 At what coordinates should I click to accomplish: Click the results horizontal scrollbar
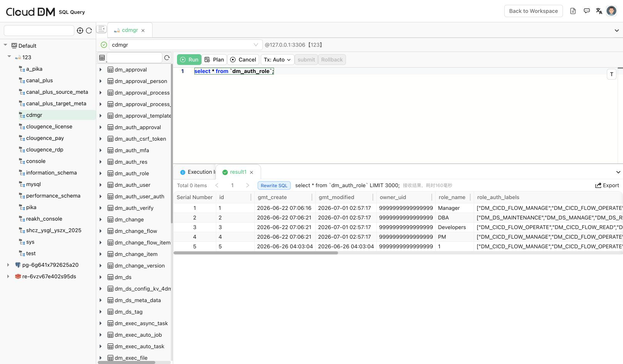(256, 253)
